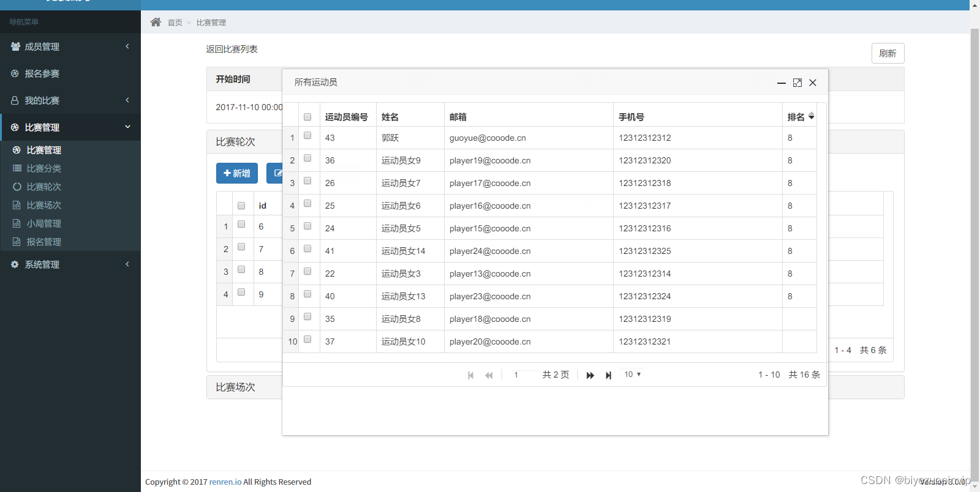Screen dimensions: 980x492
Task: Check the round row with id 6
Action: click(x=241, y=225)
